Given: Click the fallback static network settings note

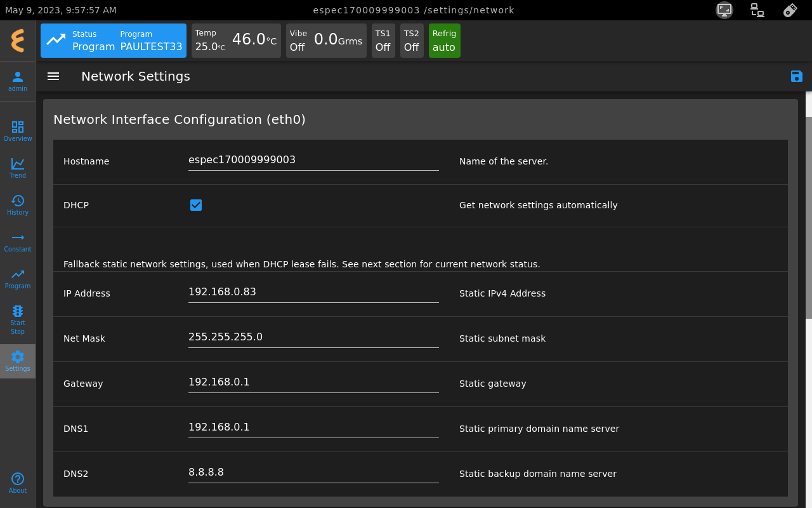Looking at the screenshot, I should click(302, 264).
